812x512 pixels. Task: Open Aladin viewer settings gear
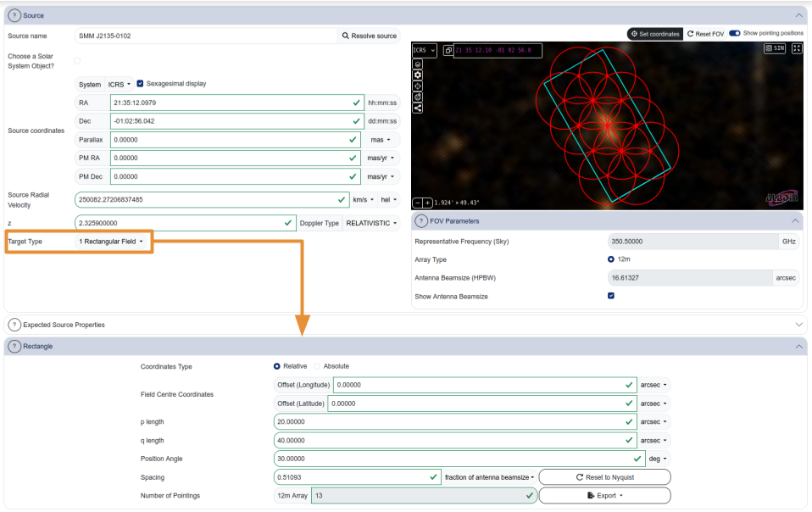pos(418,75)
